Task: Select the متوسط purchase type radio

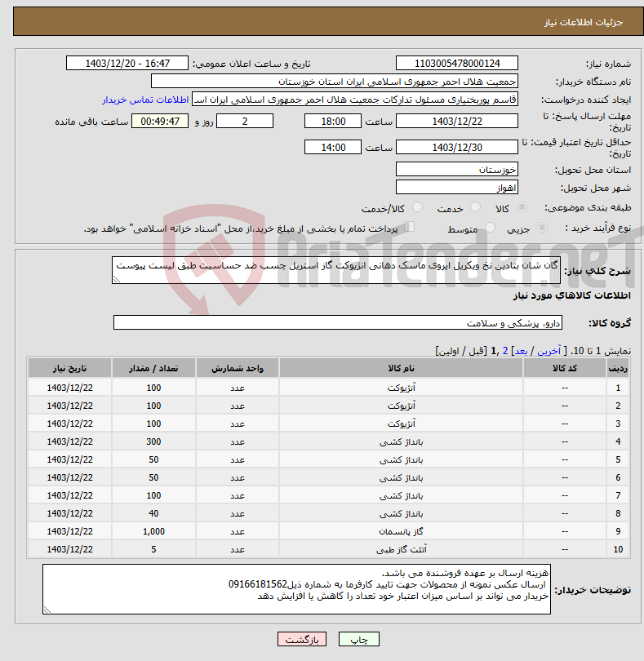Action: 490,228
